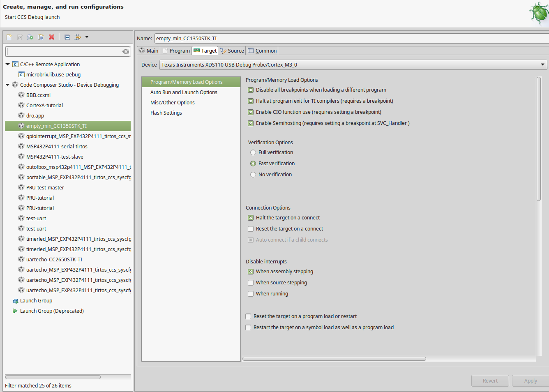Click the options panel vertical scrollbar
The image size is (549, 392).
click(539, 139)
